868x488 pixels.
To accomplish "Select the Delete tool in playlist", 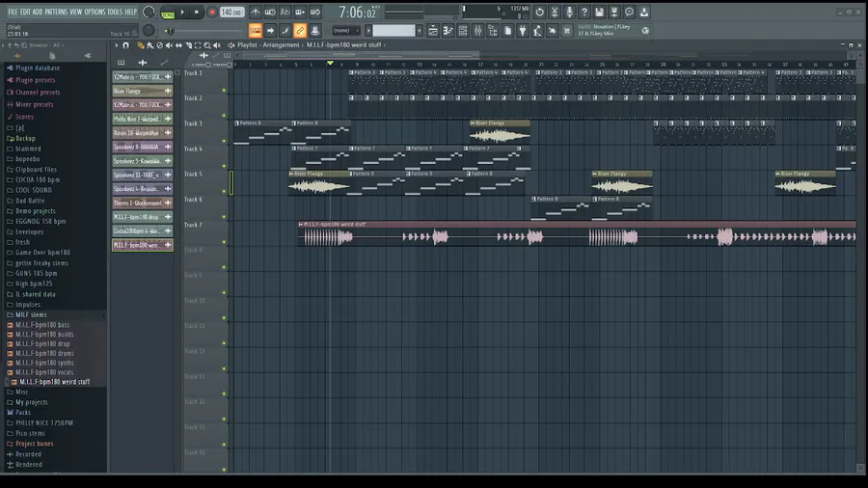I will 159,45.
